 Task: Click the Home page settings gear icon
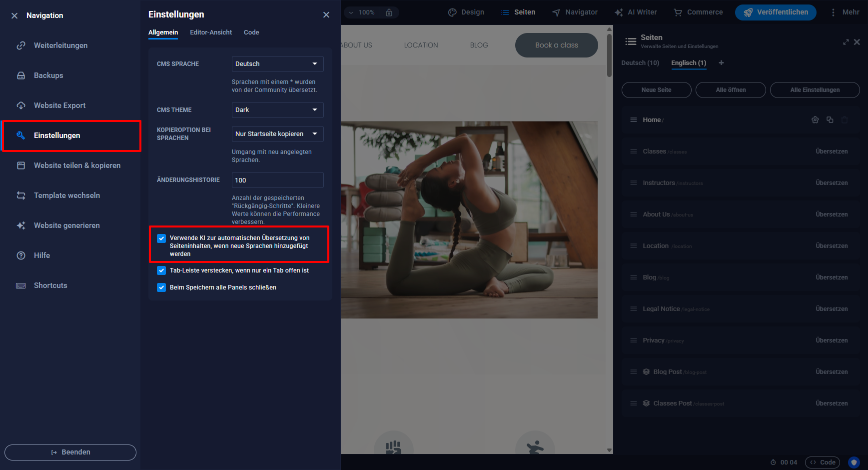click(x=815, y=120)
